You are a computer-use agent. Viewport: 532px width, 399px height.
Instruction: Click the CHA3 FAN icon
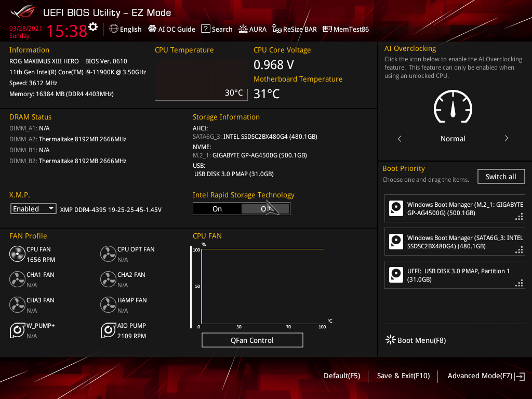pyautogui.click(x=17, y=305)
